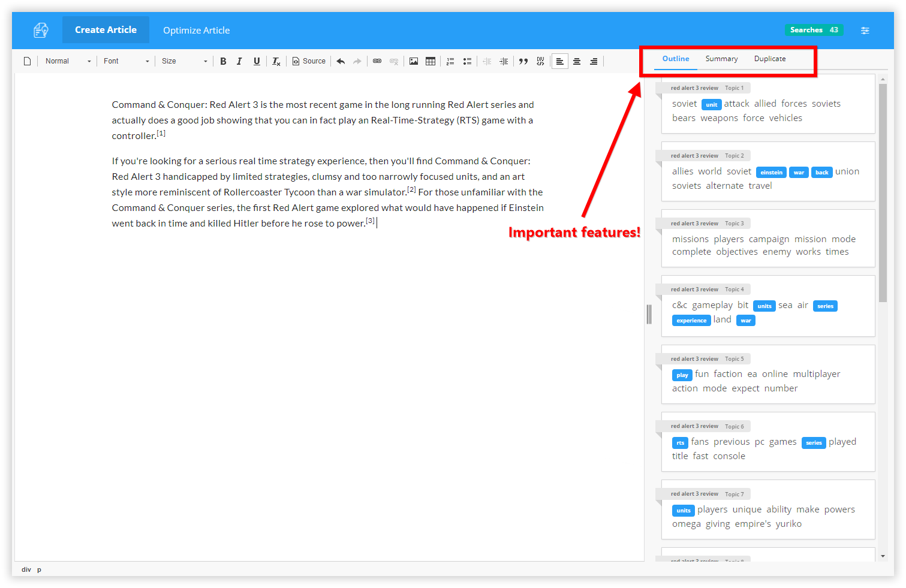This screenshot has height=588, width=906.
Task: Click citation [3] in the article
Action: (x=371, y=221)
